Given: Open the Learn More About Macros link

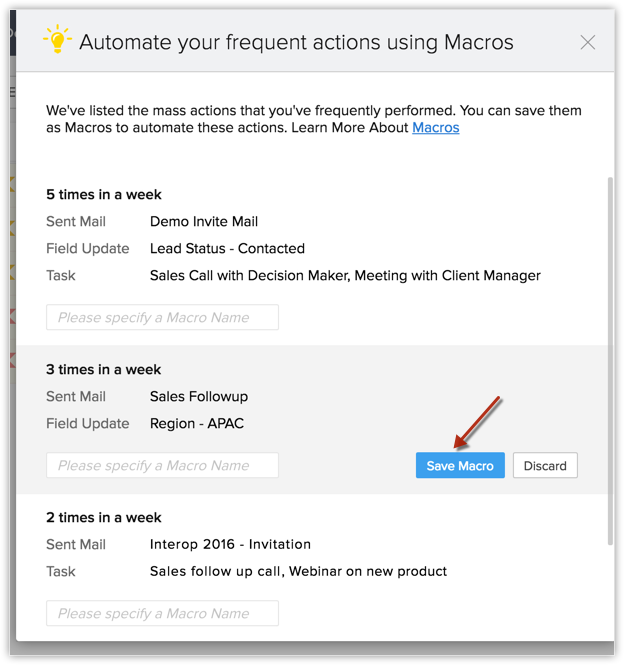Looking at the screenshot, I should (435, 128).
